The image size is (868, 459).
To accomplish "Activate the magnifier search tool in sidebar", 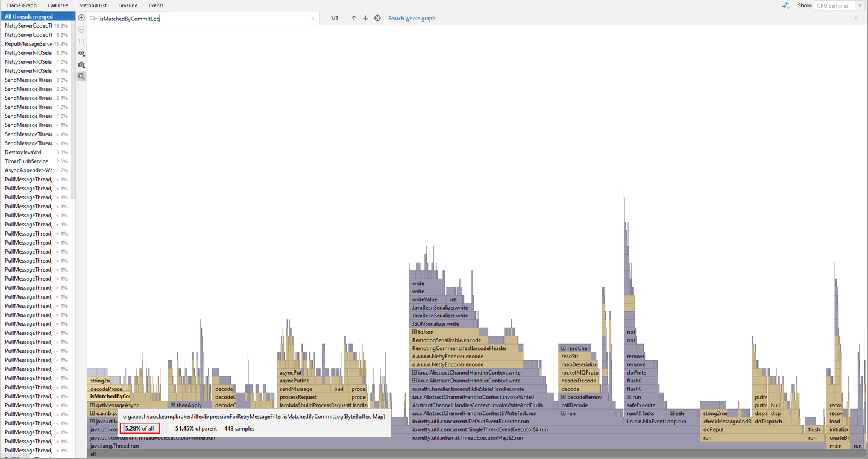I will pyautogui.click(x=81, y=76).
